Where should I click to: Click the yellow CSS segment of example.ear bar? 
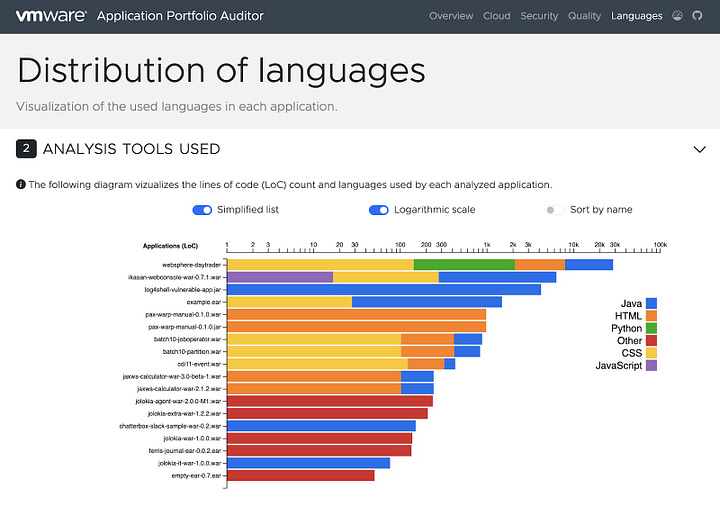coord(290,302)
